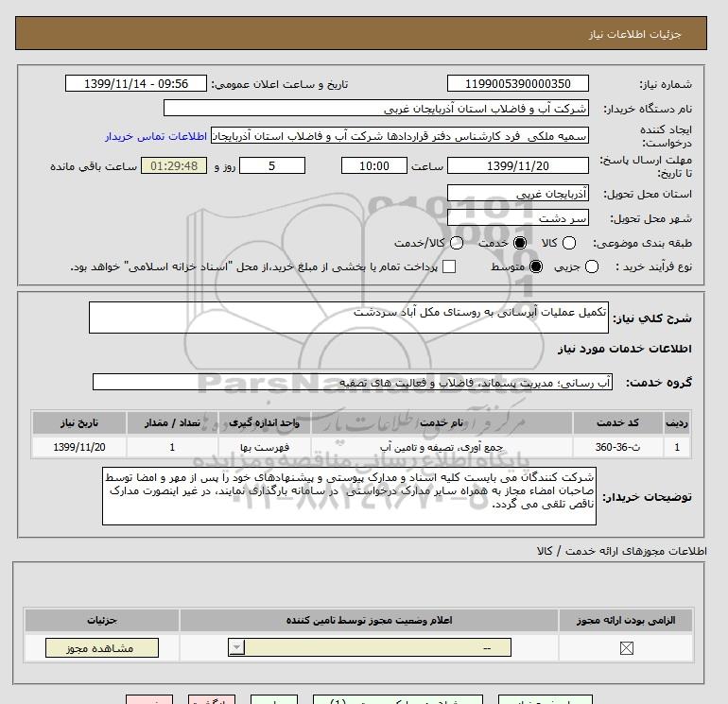Click the delivery city field سر دشت

[x=518, y=218]
